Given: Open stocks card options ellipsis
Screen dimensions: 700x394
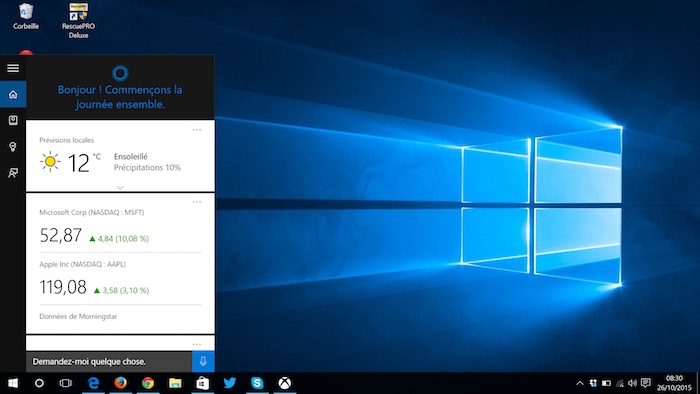Looking at the screenshot, I should (x=197, y=202).
